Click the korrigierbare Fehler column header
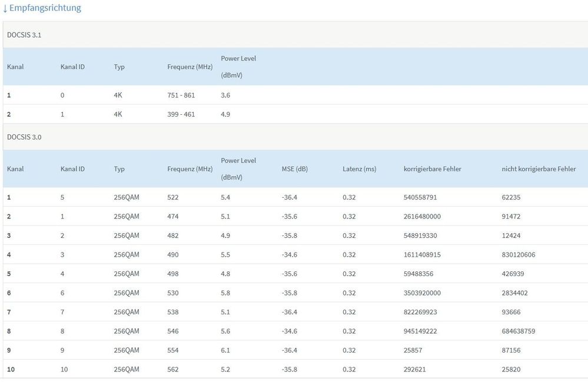The image size is (588, 382). click(x=433, y=169)
